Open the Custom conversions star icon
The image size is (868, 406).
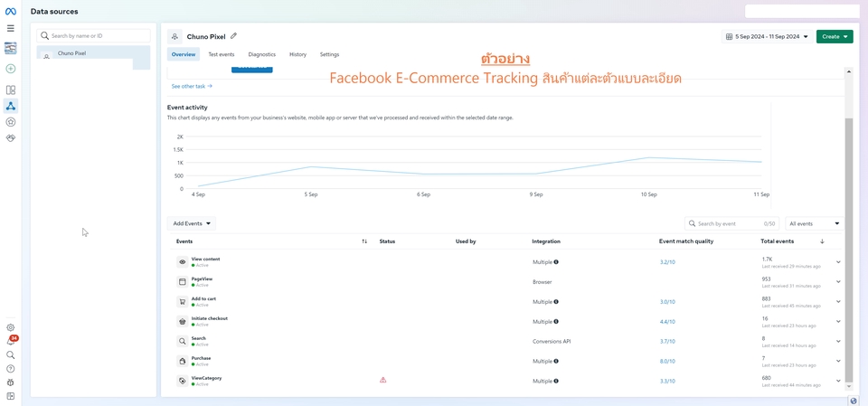tap(11, 122)
